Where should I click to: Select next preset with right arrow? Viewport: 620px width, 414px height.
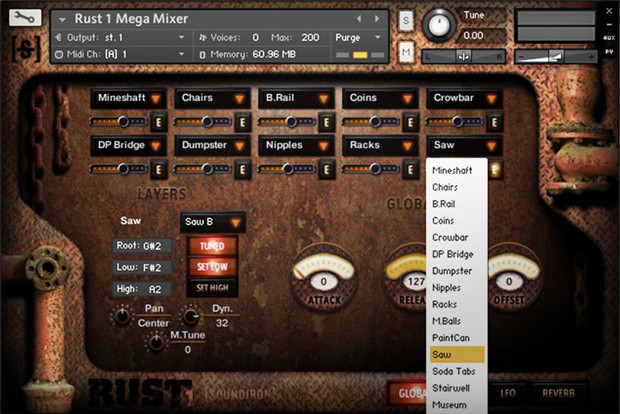(377, 19)
